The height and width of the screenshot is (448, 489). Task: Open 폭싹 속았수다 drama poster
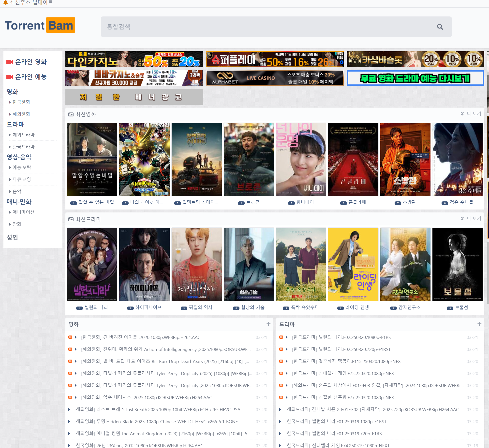coord(301,264)
